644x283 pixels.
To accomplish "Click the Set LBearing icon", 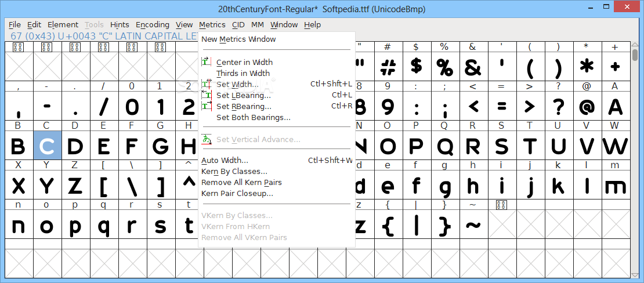I will pyautogui.click(x=206, y=95).
